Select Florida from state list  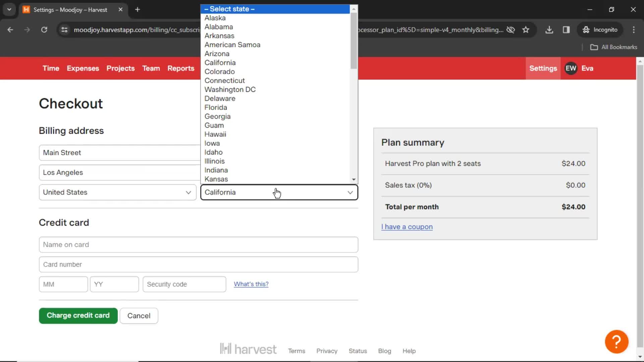click(x=215, y=107)
